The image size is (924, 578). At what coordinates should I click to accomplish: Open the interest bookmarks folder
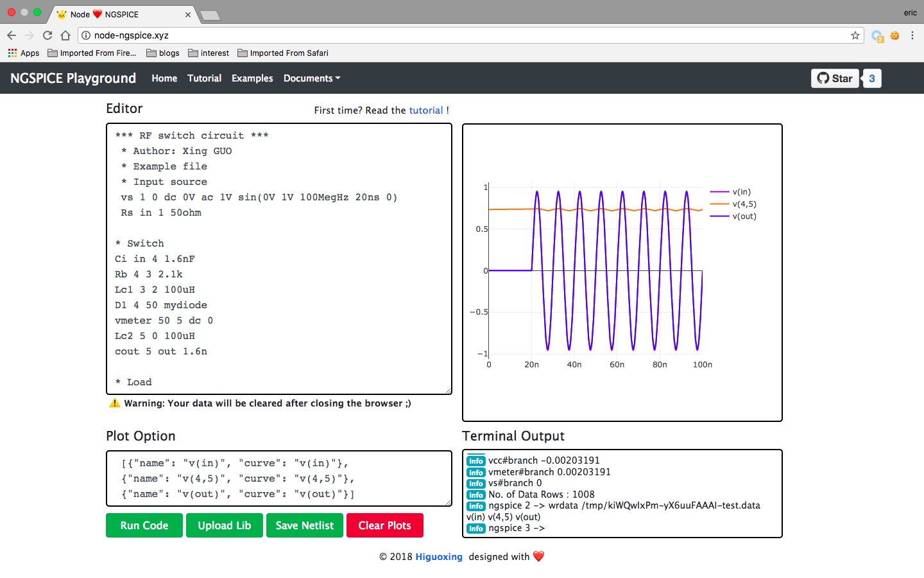209,53
